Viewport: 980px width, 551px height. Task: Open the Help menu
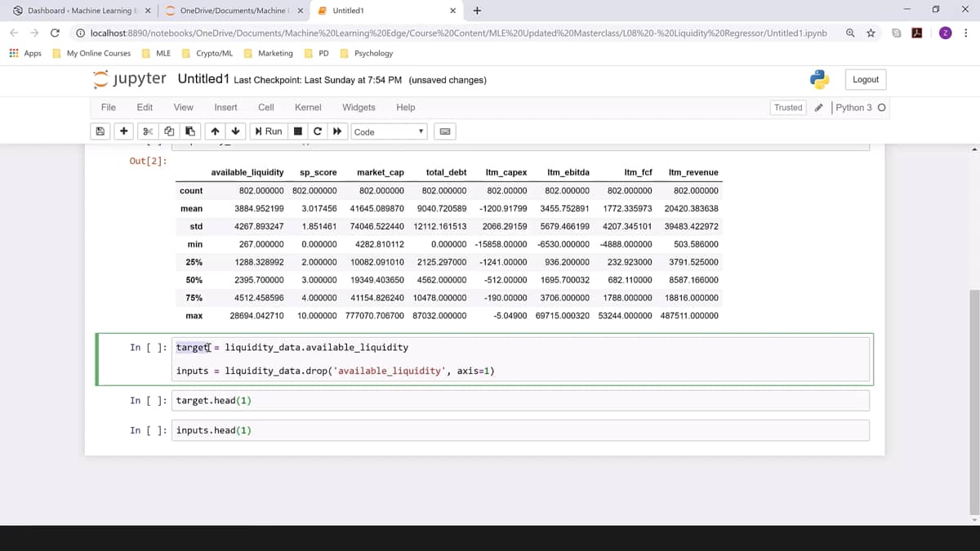point(406,107)
